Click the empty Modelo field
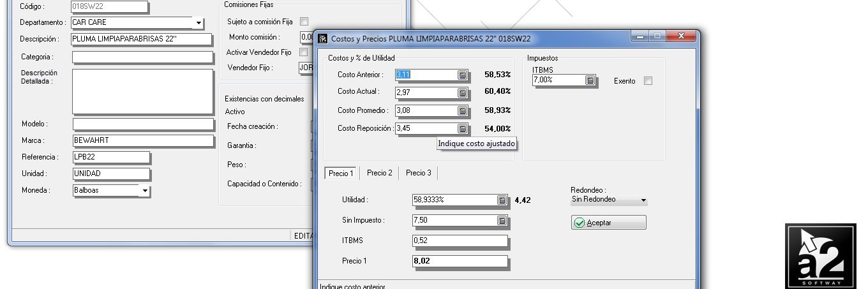 tap(143, 124)
